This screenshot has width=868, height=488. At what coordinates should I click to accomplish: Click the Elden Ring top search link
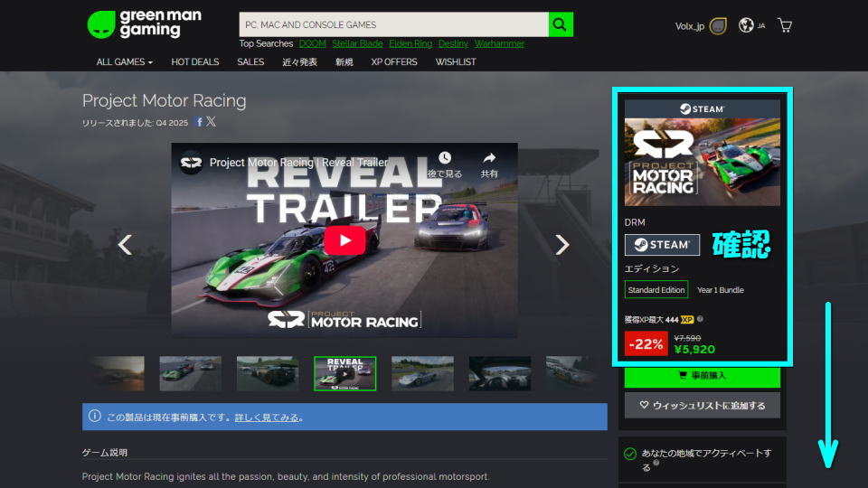click(410, 43)
